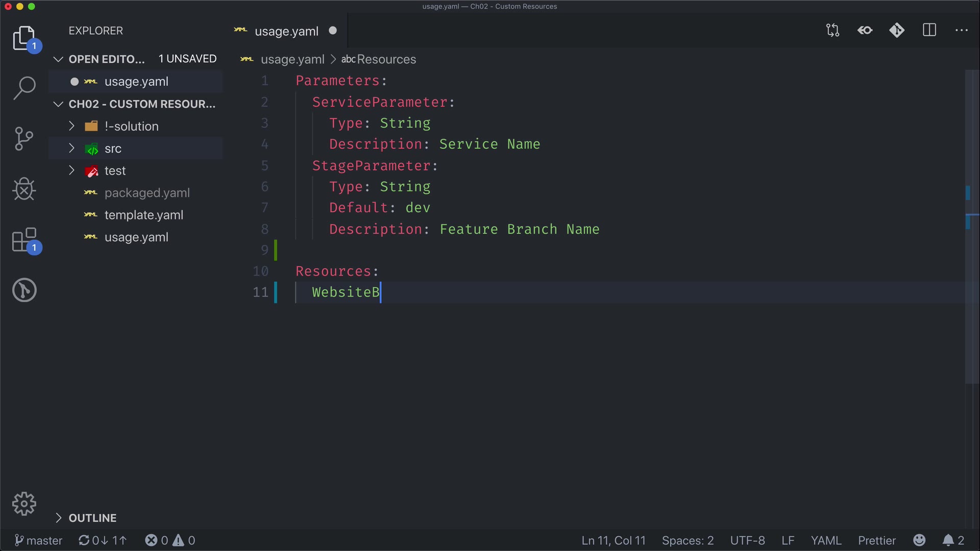Collapse the OPEN EDITORS section
Image resolution: width=980 pixels, height=551 pixels.
pos(58,59)
